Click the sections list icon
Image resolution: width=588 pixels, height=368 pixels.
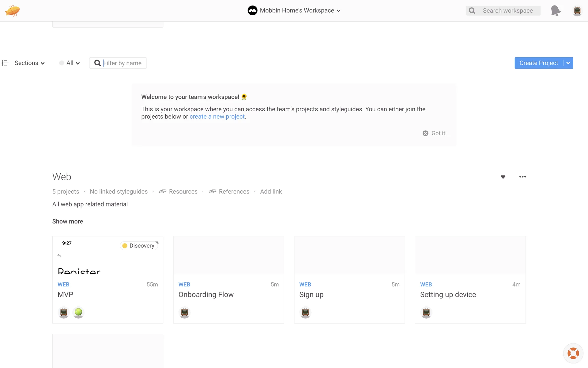tap(5, 63)
